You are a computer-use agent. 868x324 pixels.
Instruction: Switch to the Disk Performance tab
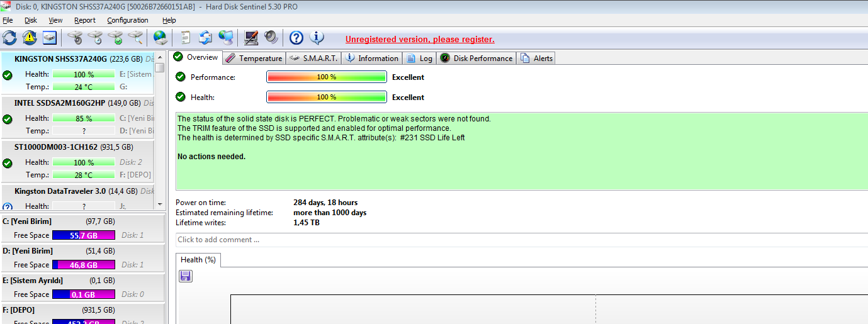[x=476, y=58]
